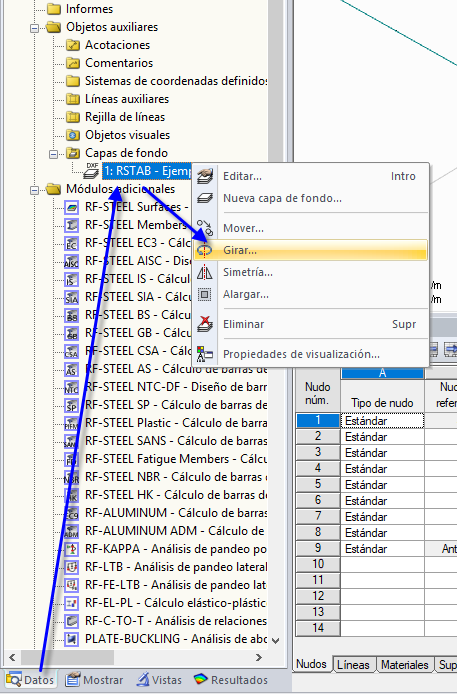
Task: Click the RF-KAPPA module icon
Action: 72,550
